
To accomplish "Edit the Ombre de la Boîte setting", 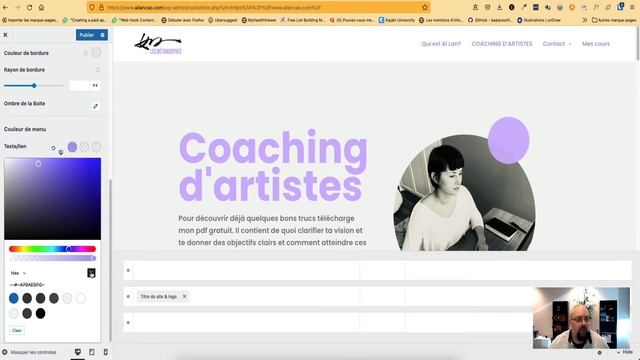I will (x=95, y=106).
